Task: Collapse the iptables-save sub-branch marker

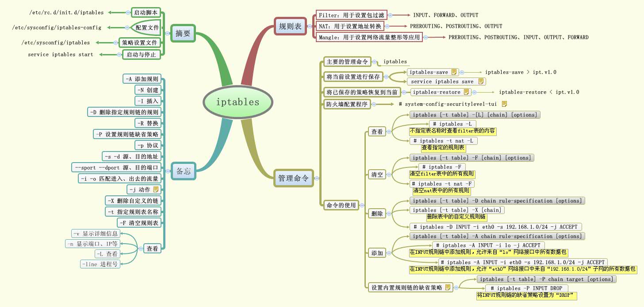Action: [461, 72]
